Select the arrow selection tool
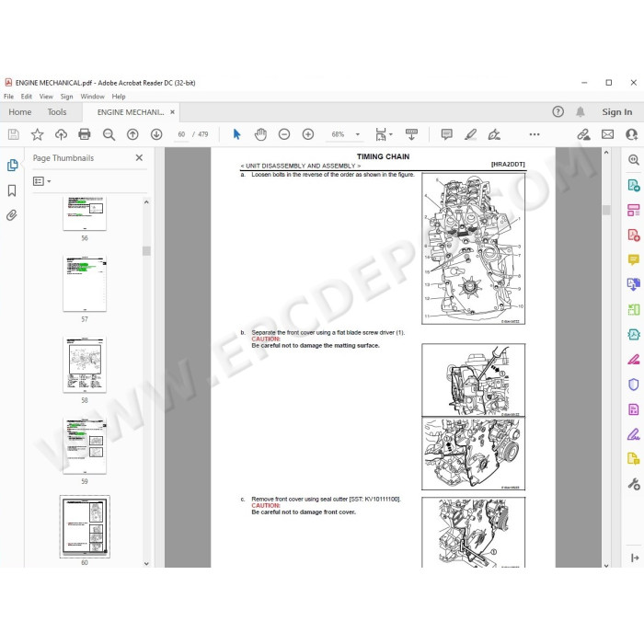644x644 pixels. (237, 134)
